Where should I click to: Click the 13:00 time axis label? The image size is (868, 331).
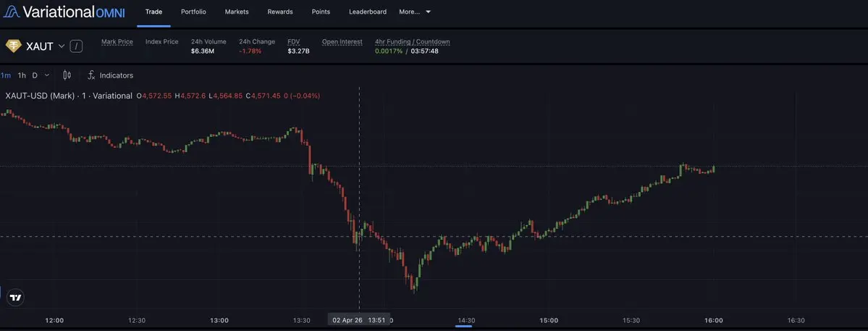click(219, 320)
